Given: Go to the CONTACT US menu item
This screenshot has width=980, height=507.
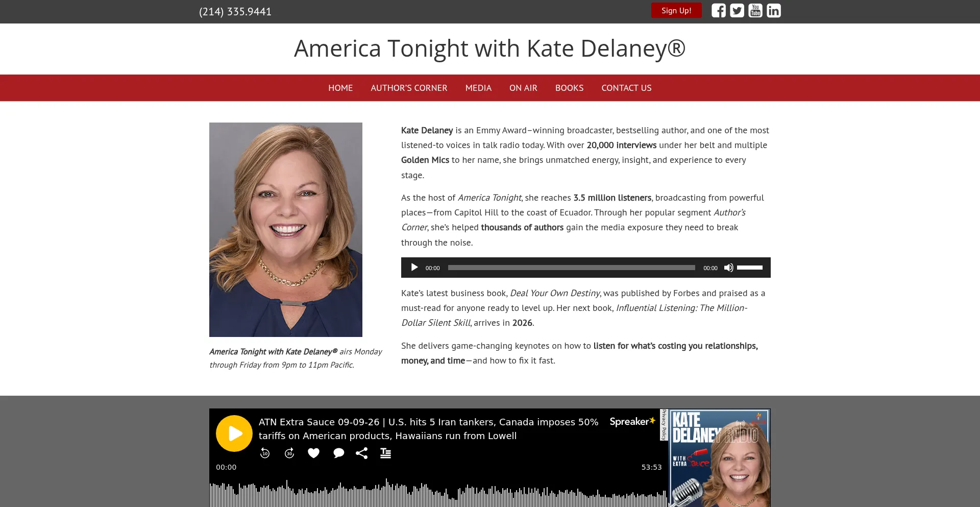Looking at the screenshot, I should click(x=626, y=88).
